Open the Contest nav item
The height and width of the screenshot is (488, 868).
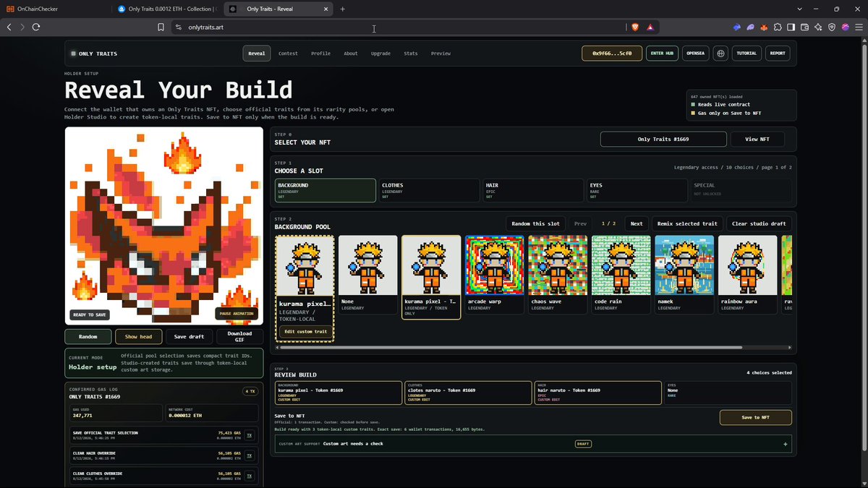point(288,53)
